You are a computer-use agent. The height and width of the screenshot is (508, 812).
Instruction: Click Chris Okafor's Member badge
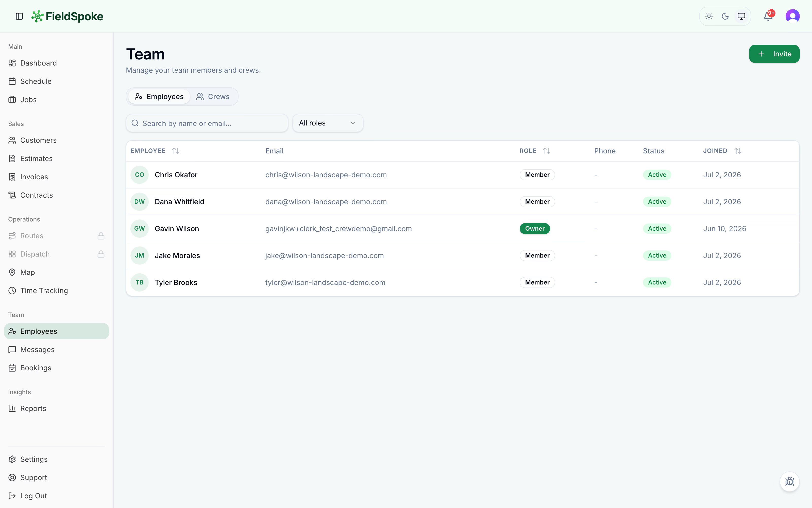point(537,175)
